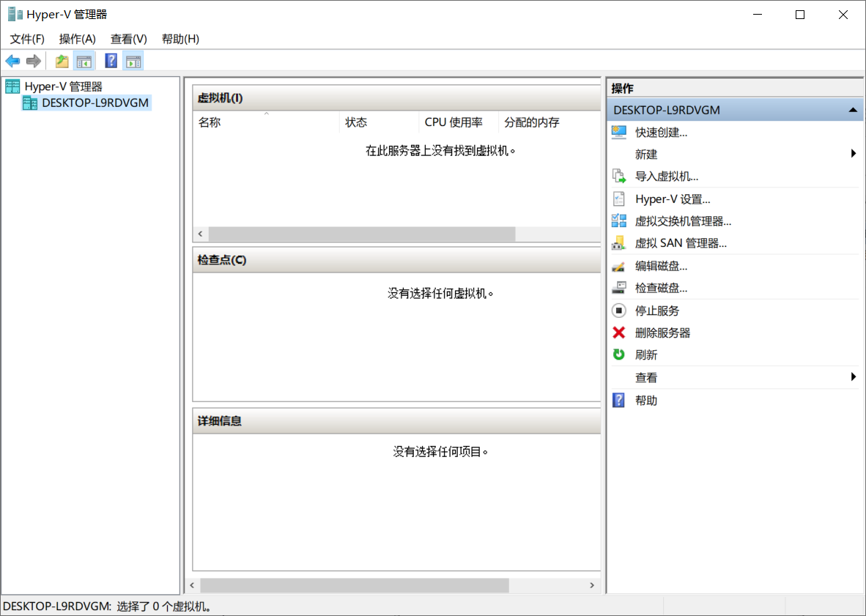Open Hyper-V 设置... action
866x616 pixels.
tap(673, 199)
